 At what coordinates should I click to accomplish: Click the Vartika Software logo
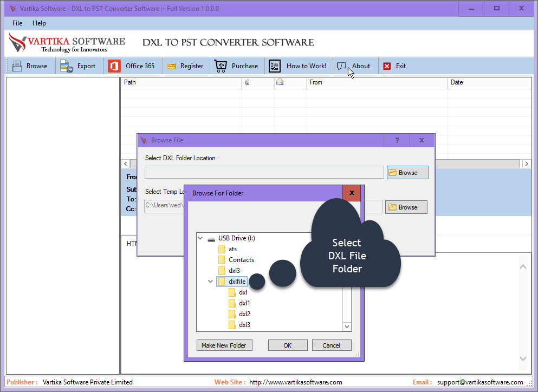click(x=67, y=43)
